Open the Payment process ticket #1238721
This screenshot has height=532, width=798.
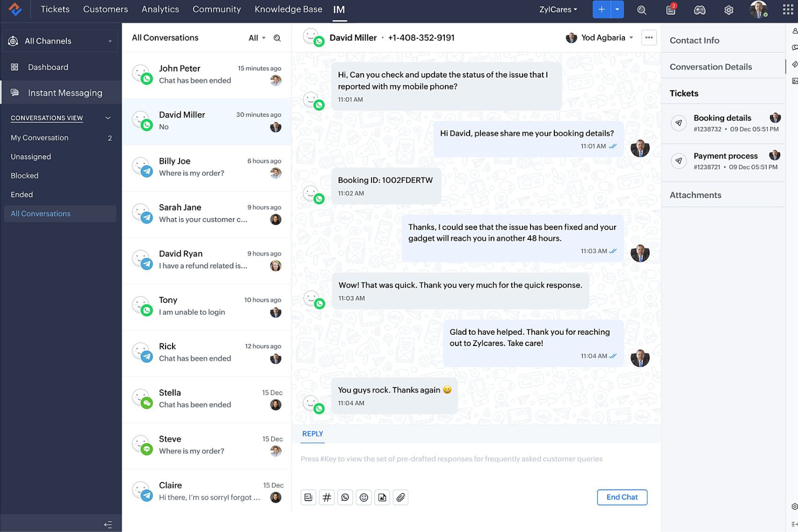(x=723, y=161)
